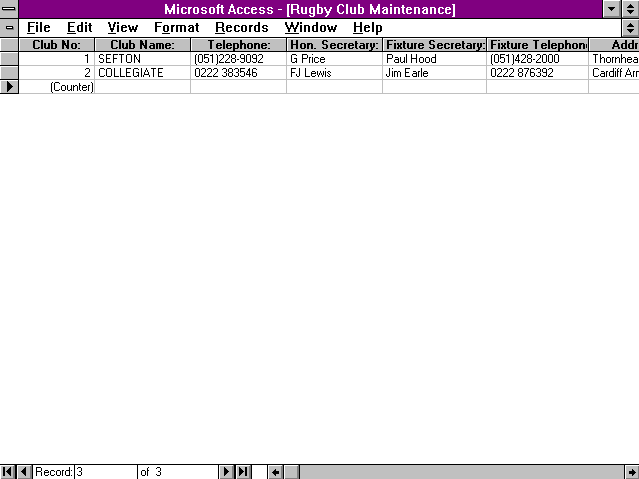This screenshot has height=479, width=639.
Task: Minimize the Access window
Action: tap(611, 9)
